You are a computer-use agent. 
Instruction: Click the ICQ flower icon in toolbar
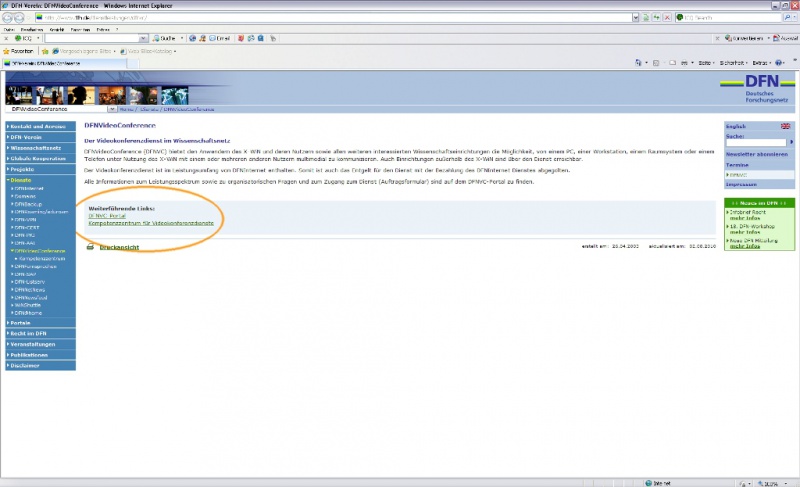pos(18,38)
